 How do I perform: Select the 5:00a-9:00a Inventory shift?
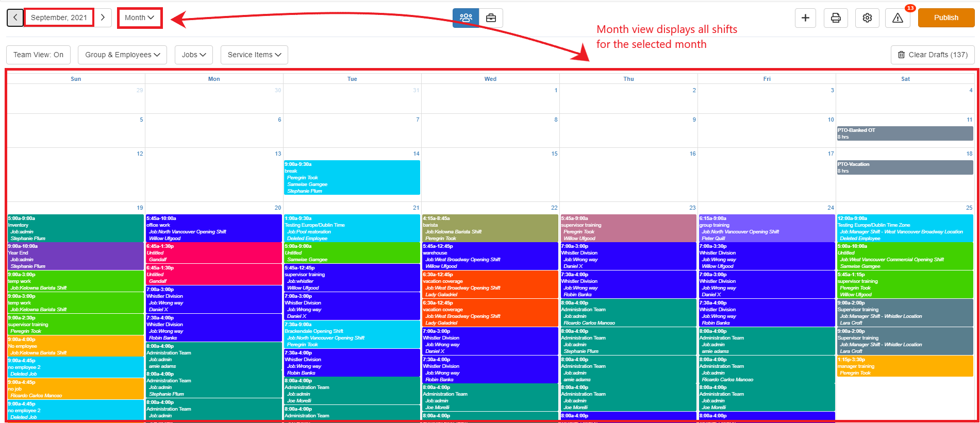[x=76, y=228]
